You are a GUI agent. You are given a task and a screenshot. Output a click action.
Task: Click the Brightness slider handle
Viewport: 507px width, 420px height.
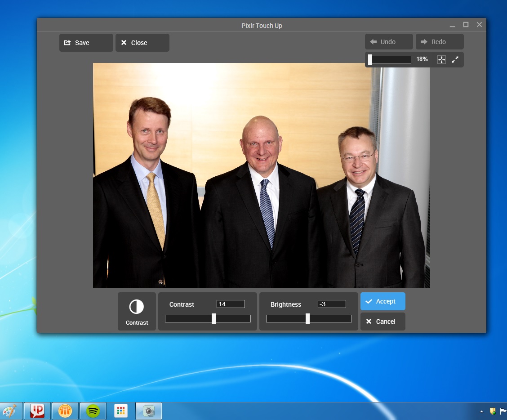tap(307, 319)
